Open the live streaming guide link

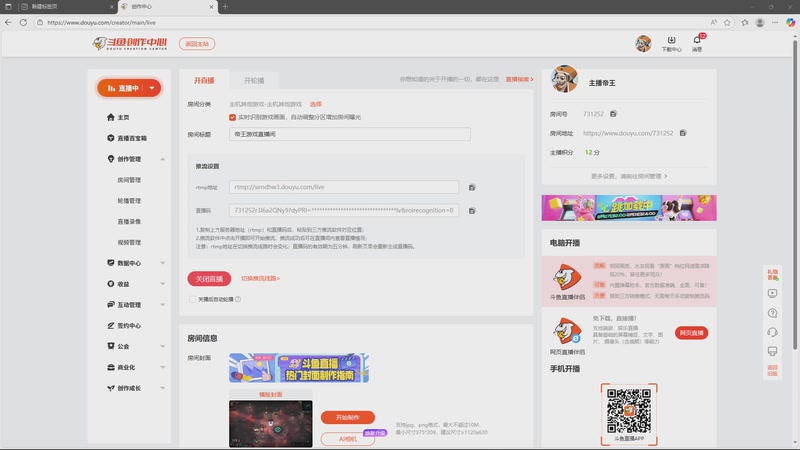(x=519, y=80)
